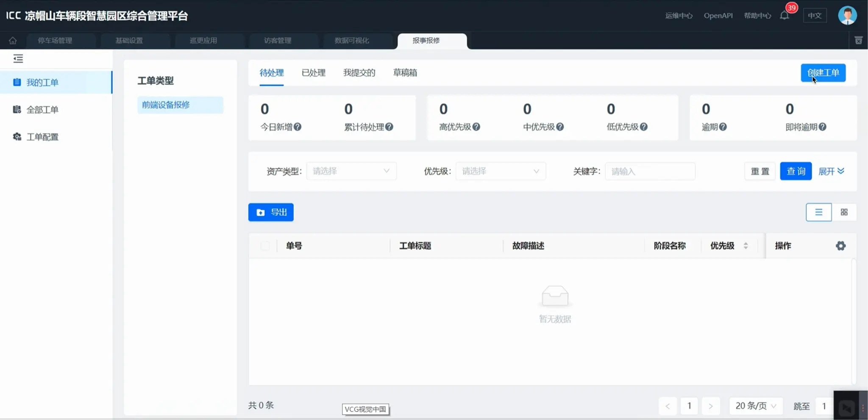
Task: Open the 基础设置 top tab
Action: coord(129,41)
